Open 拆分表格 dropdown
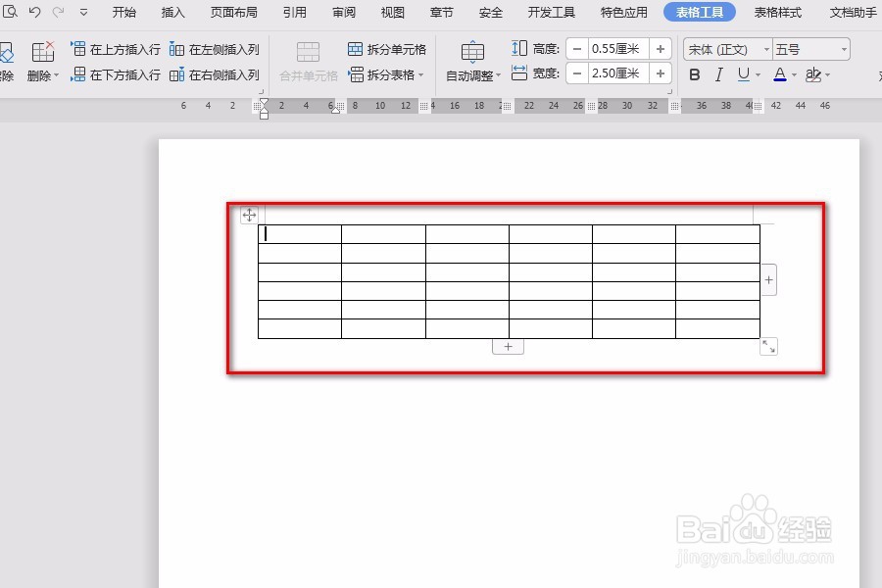Viewport: 882px width, 588px height. 386,74
